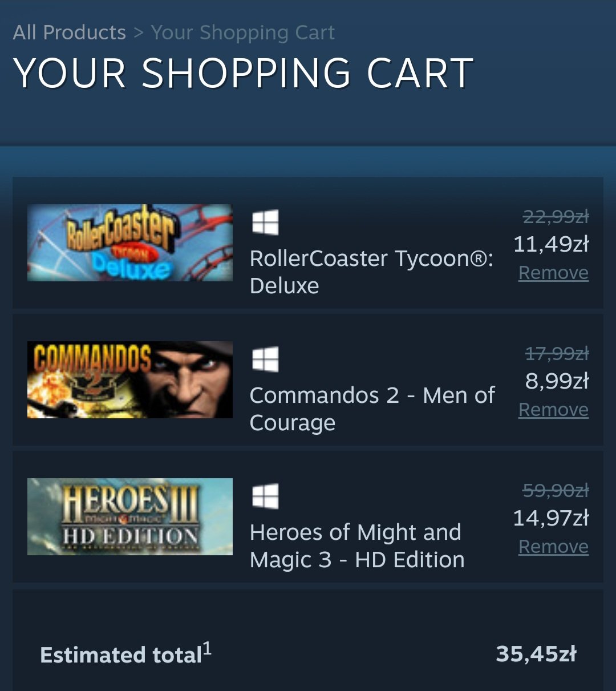Remove Commandos 2 from the cart
The height and width of the screenshot is (691, 616).
[553, 410]
